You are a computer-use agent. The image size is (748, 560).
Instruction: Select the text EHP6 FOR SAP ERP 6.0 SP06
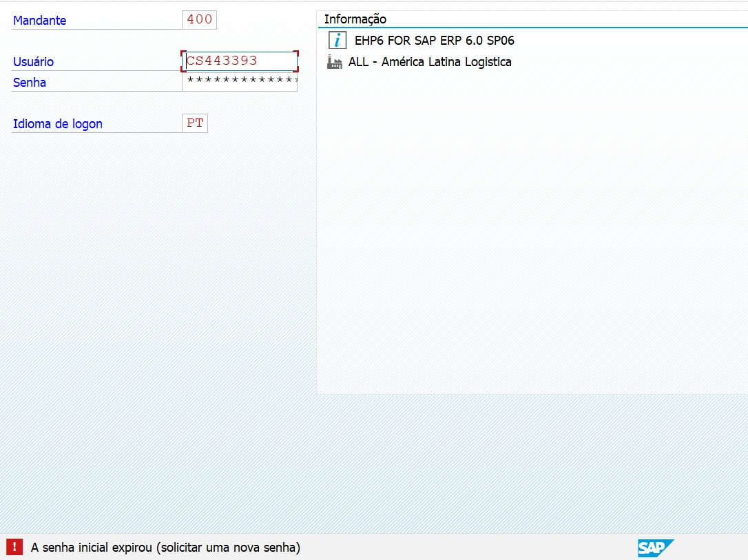click(x=435, y=41)
